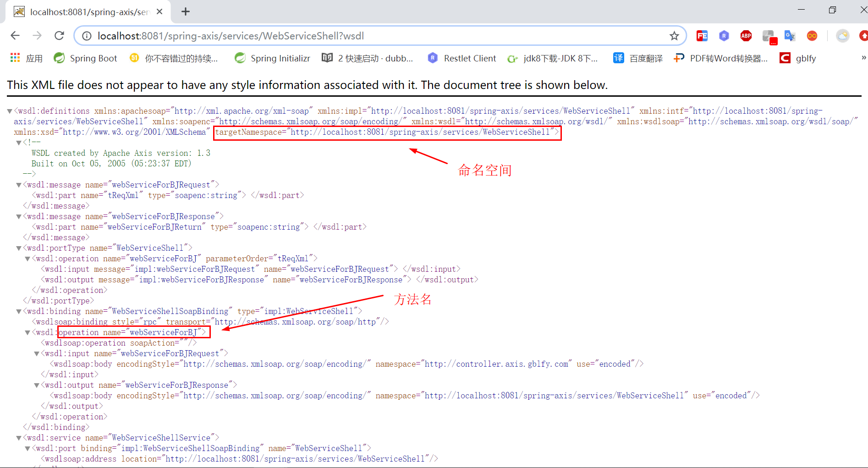Open the Apps (应用) shortcut in bookmarks bar
The image size is (868, 468).
(x=27, y=58)
